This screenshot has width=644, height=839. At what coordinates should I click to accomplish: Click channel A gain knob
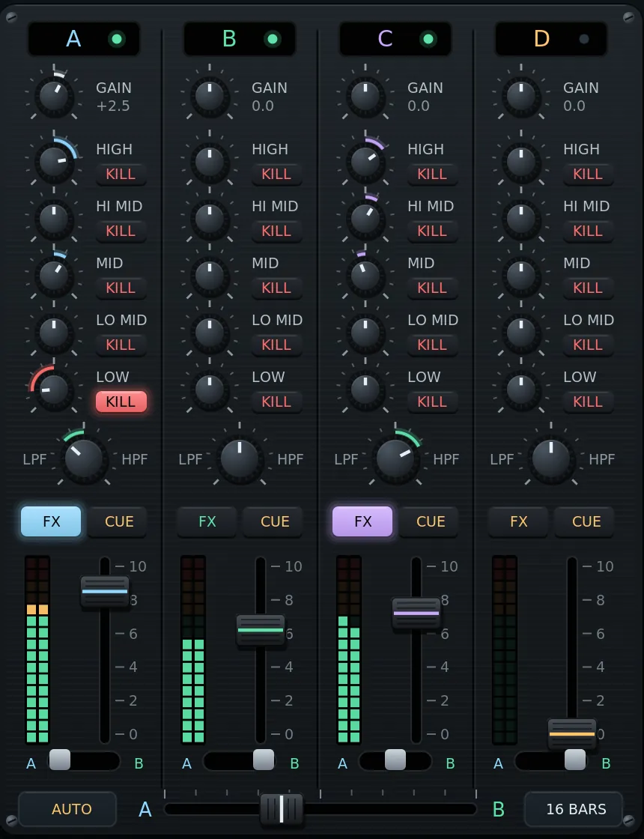pos(54,97)
